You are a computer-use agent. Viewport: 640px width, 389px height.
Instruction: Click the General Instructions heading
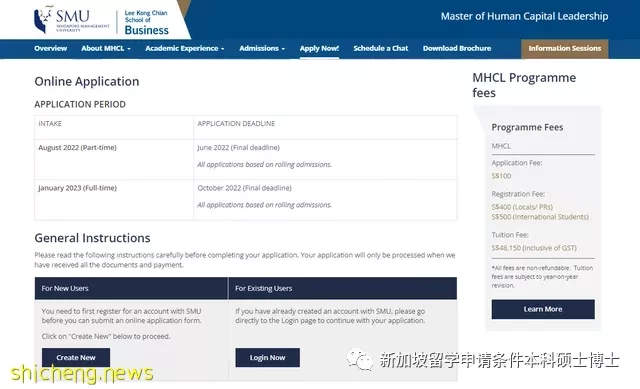click(x=92, y=238)
